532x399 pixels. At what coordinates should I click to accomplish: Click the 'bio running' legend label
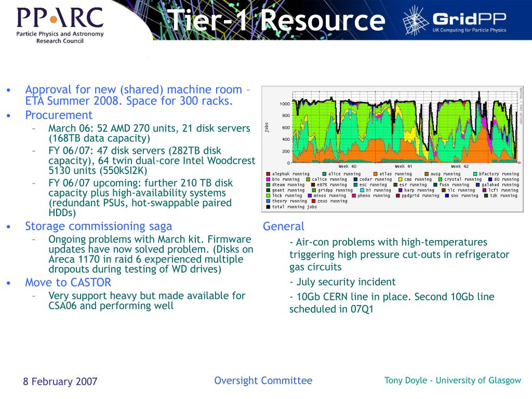[286, 179]
